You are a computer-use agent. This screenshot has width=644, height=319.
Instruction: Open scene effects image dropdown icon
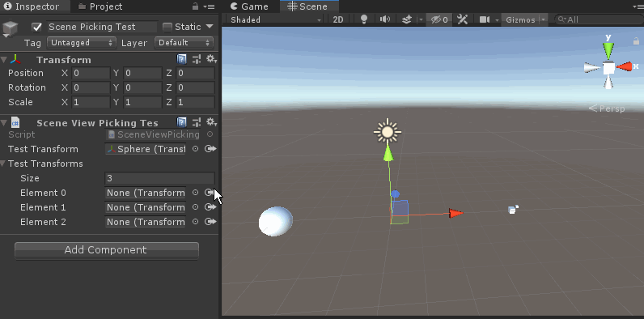407,19
